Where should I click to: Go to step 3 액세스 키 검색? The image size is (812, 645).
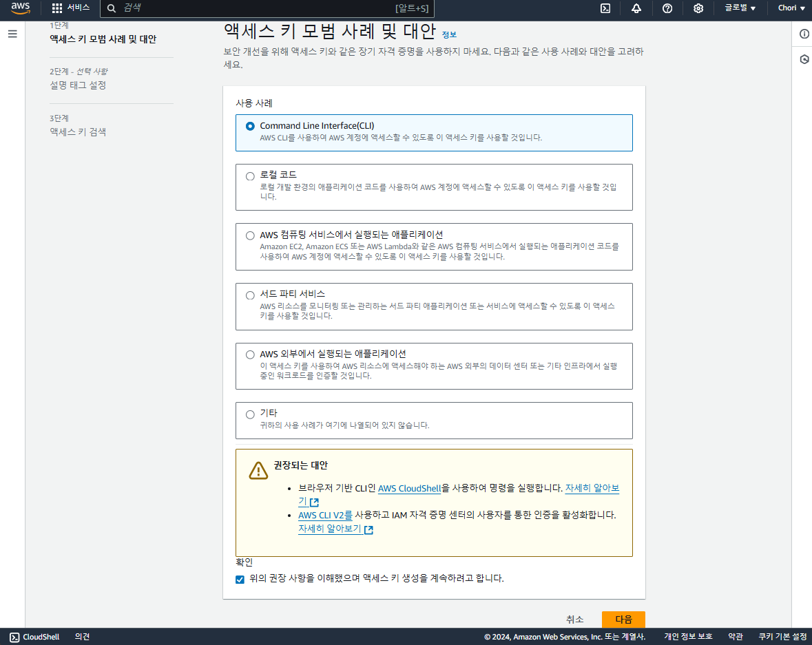point(78,132)
